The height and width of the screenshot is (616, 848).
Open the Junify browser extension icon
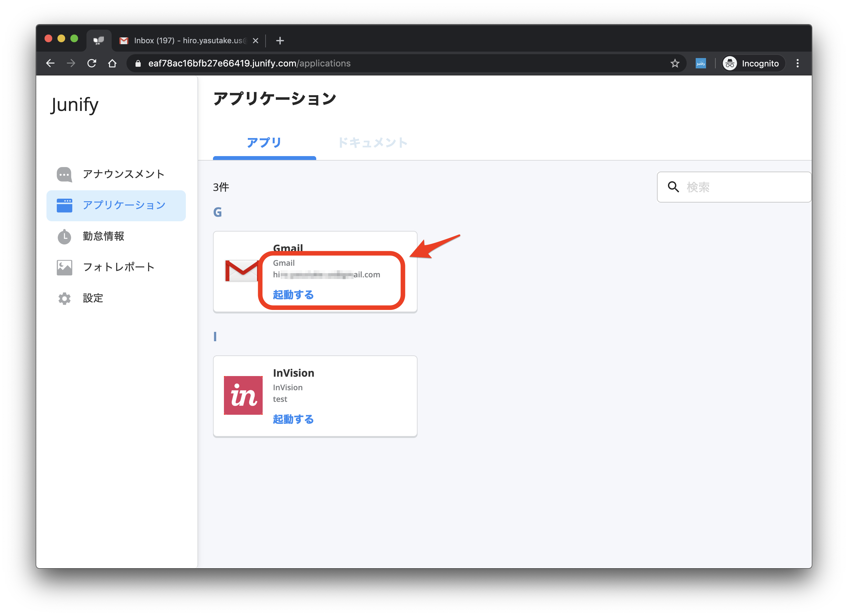(x=700, y=63)
